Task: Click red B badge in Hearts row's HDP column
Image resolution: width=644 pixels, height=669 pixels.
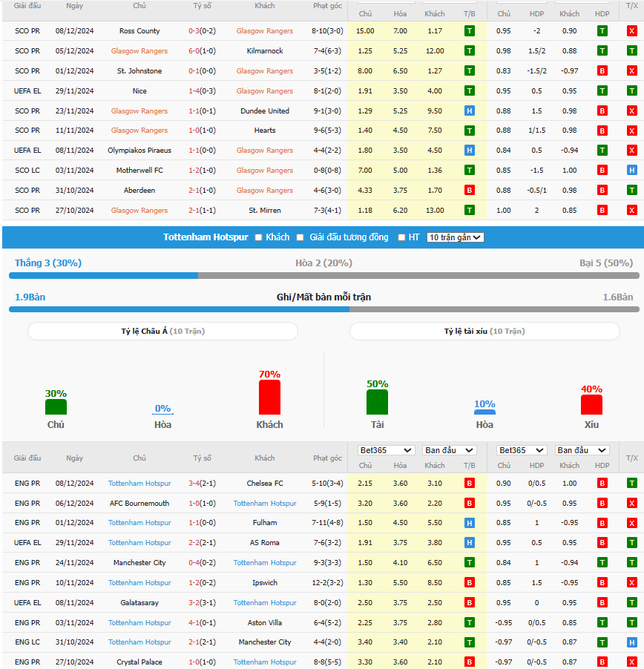Action: (x=602, y=131)
